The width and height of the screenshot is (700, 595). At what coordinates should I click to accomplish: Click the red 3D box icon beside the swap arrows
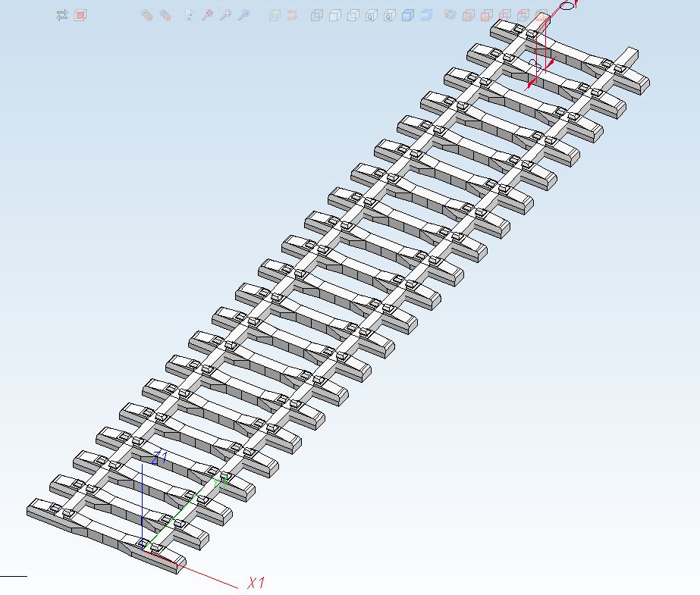(x=80, y=16)
